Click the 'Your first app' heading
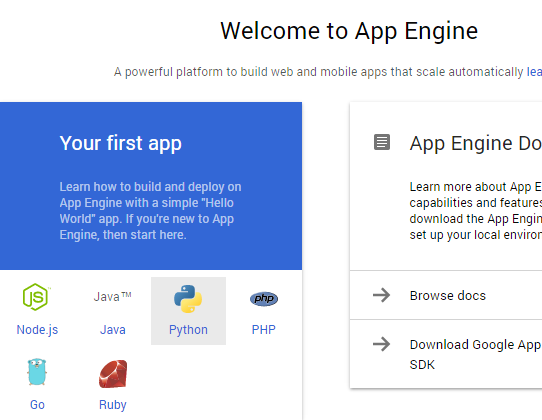Screen dimensions: 542x420 (x=120, y=143)
